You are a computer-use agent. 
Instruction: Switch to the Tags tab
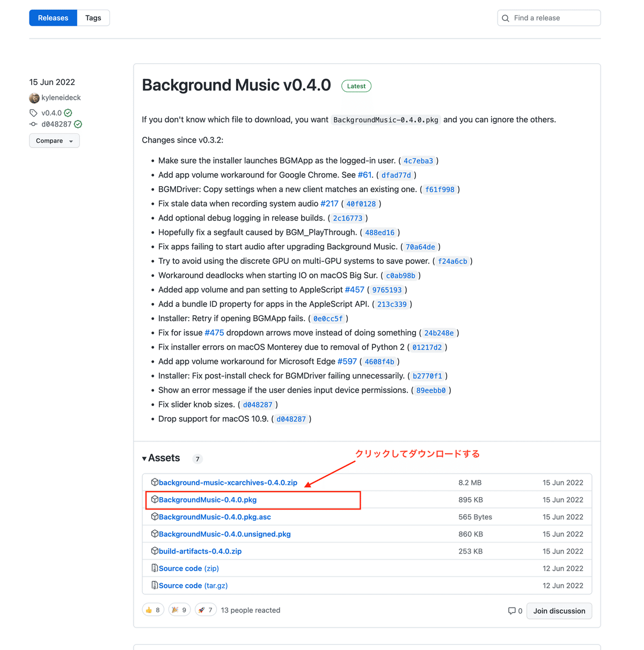pyautogui.click(x=93, y=18)
